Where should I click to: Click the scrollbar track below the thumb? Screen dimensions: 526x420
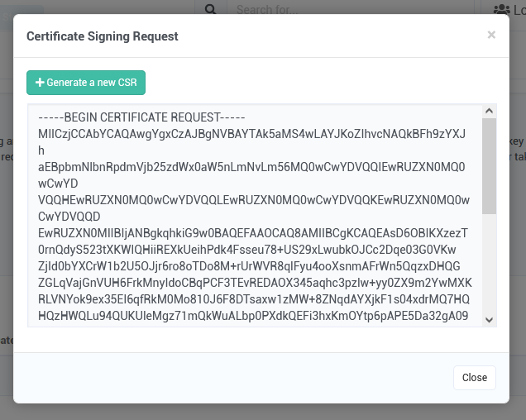click(489, 264)
